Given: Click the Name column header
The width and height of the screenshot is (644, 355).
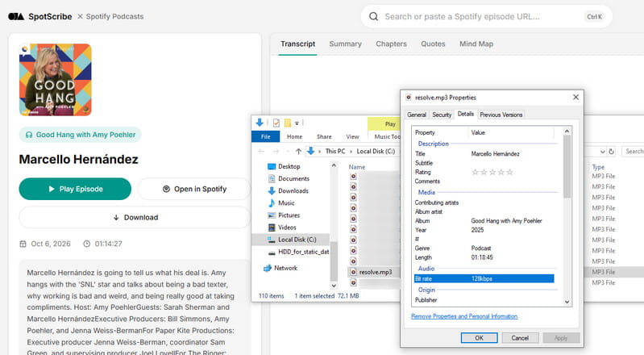Looking at the screenshot, I should (357, 167).
